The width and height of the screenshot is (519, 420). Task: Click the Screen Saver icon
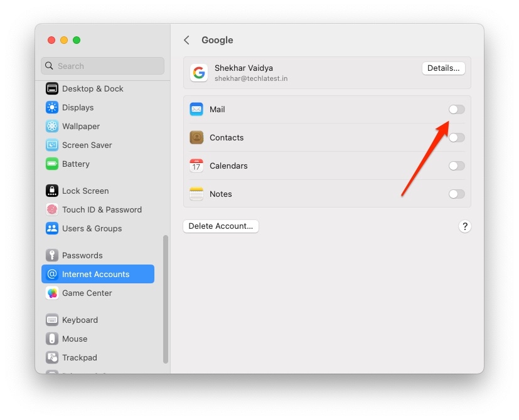52,145
